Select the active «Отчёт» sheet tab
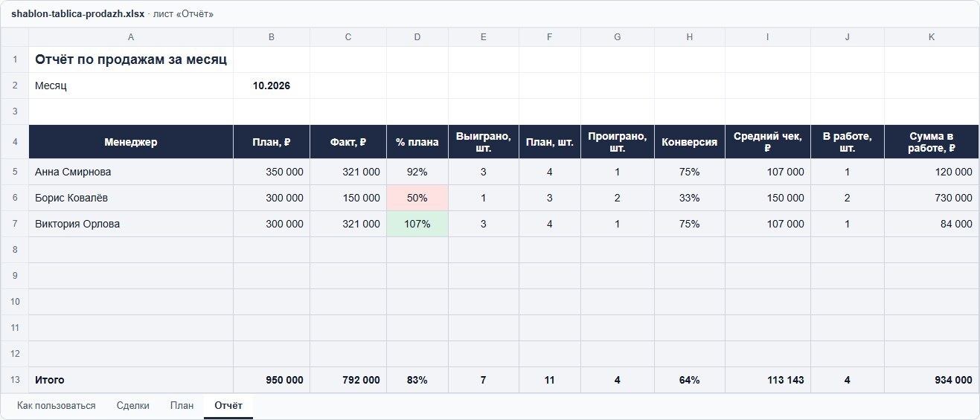The image size is (980, 420). click(228, 406)
